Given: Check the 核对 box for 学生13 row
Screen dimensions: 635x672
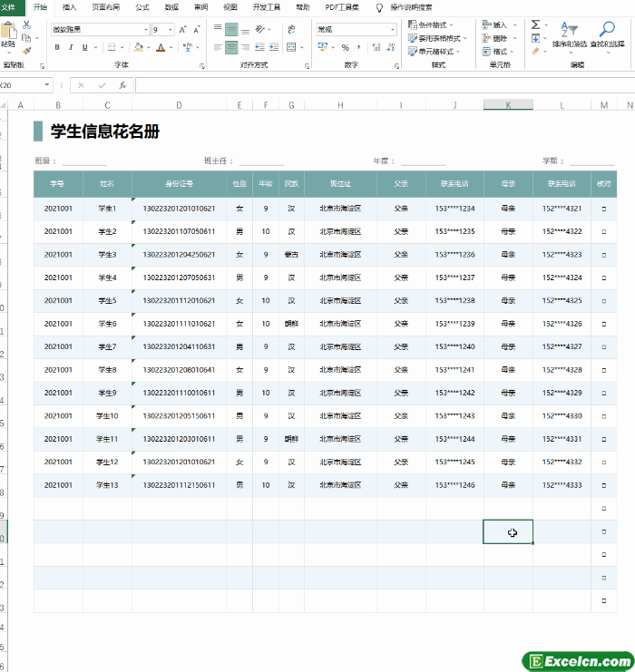Looking at the screenshot, I should pos(603,485).
